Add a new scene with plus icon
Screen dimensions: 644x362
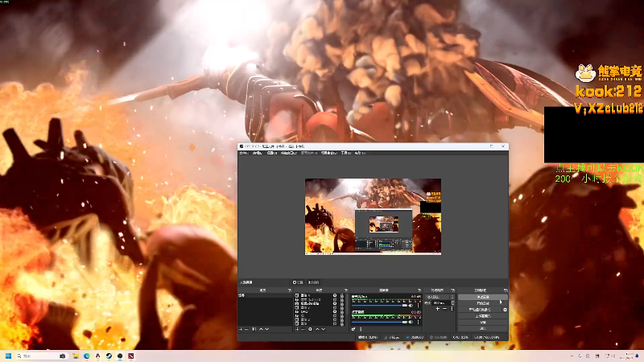pyautogui.click(x=241, y=329)
